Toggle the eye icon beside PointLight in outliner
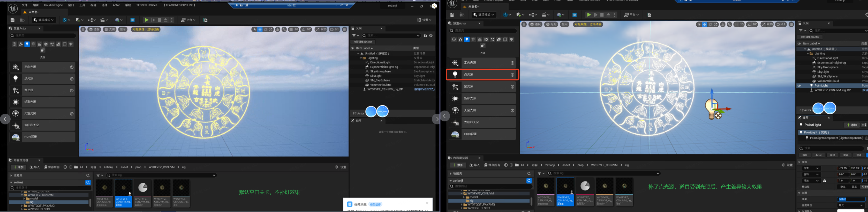 (x=799, y=86)
